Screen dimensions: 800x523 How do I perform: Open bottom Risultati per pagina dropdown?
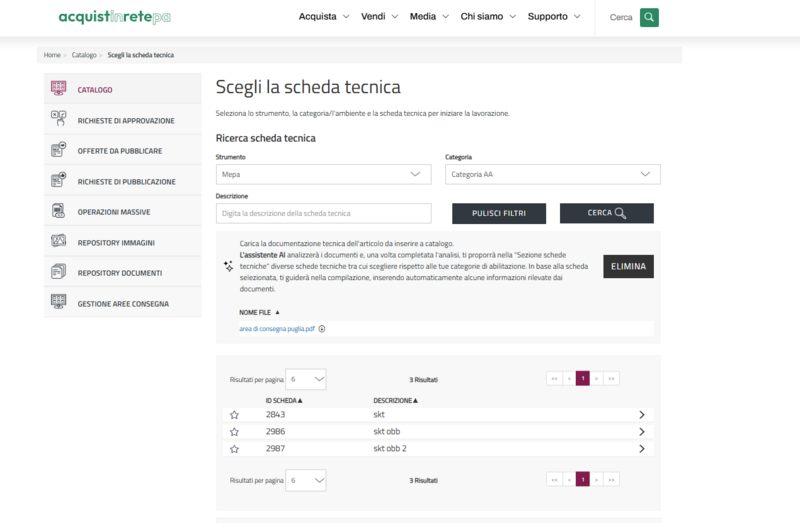pos(306,480)
